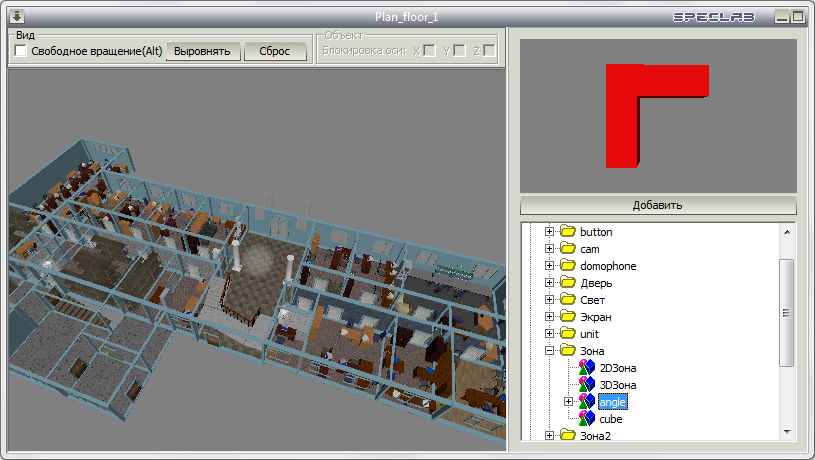The height and width of the screenshot is (460, 815).
Task: Enable Свободное вращение(Alt) checkbox
Action: point(20,51)
